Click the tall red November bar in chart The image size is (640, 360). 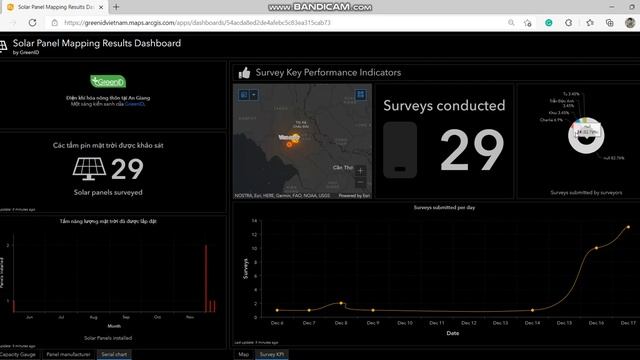pyautogui.click(x=206, y=278)
